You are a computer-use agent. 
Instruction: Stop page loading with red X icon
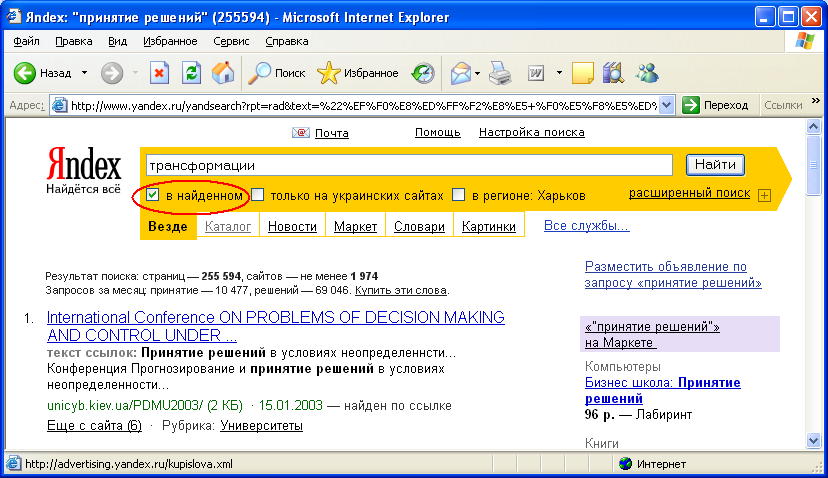(159, 73)
